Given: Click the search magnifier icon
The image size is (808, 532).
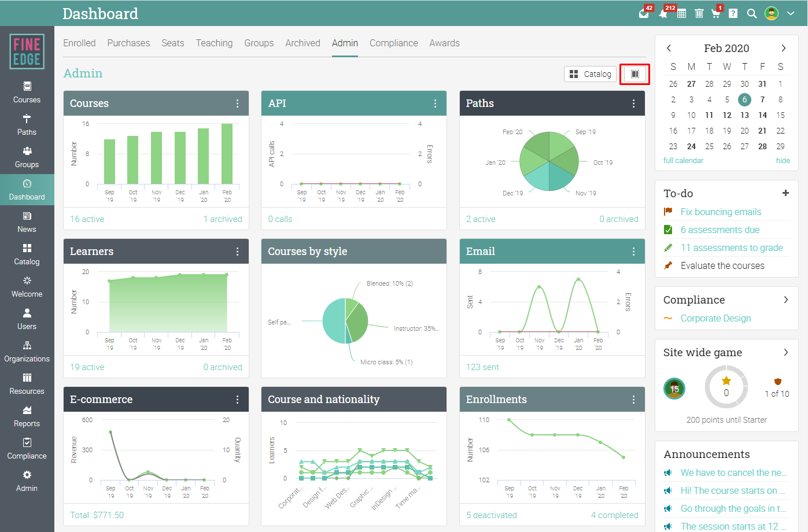Looking at the screenshot, I should (751, 13).
